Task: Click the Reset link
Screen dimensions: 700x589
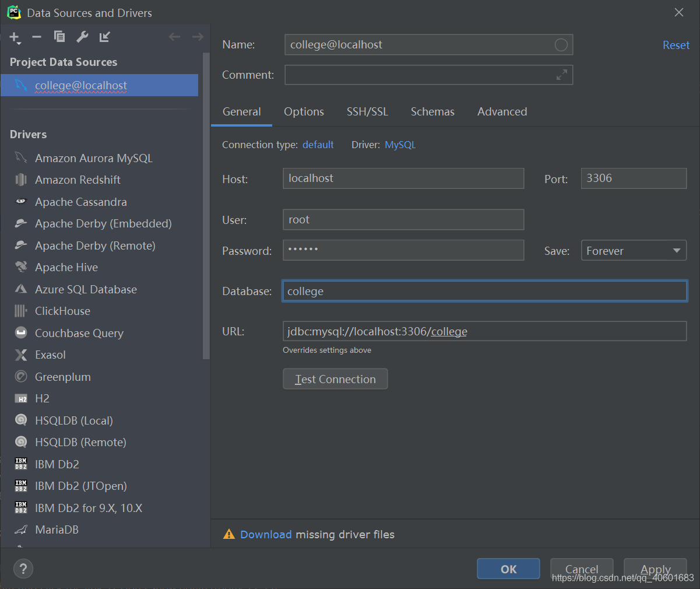Action: (676, 45)
